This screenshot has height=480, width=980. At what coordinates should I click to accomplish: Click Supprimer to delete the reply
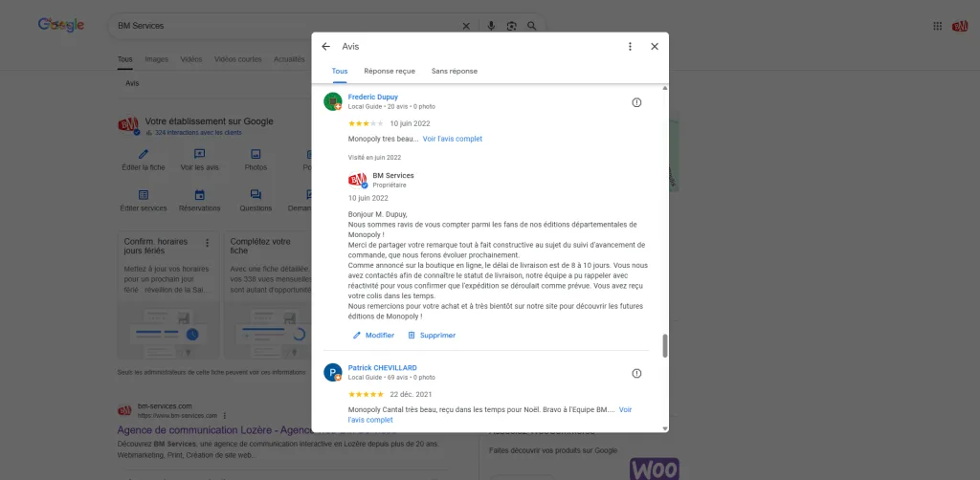coord(432,336)
